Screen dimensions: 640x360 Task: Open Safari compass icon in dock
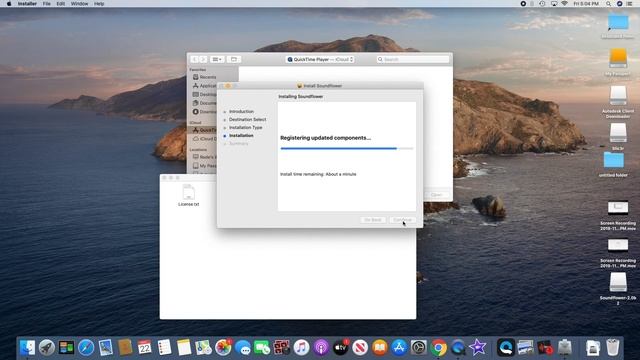click(x=86, y=348)
